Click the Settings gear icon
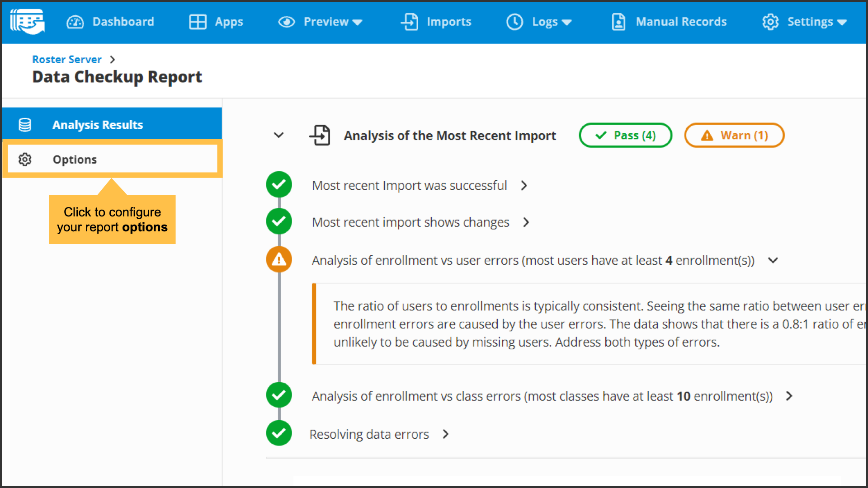This screenshot has height=488, width=868. pos(770,22)
